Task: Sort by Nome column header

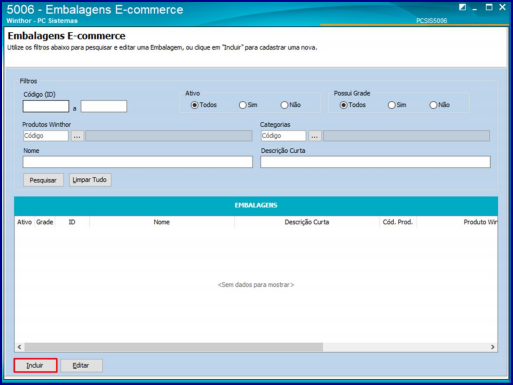Action: (x=162, y=222)
